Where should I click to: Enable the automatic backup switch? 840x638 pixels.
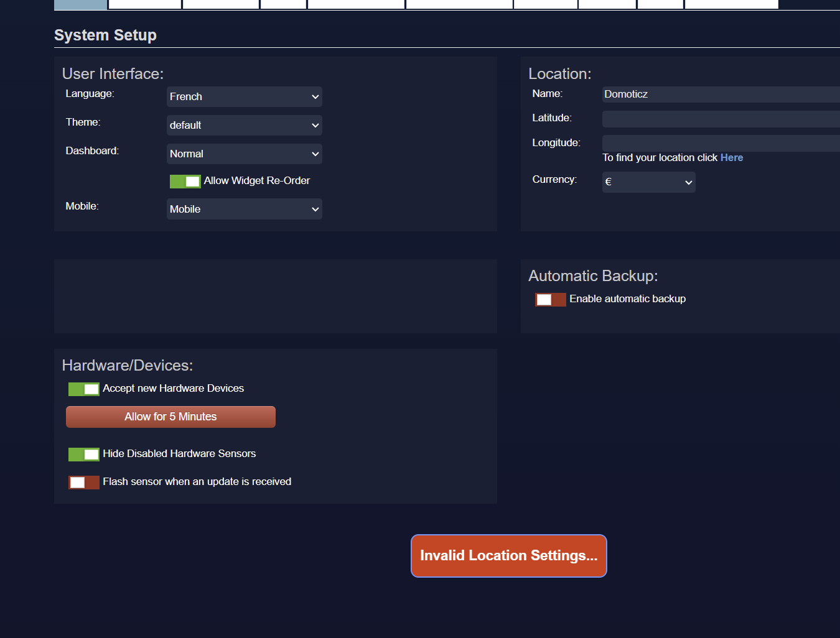pyautogui.click(x=550, y=300)
